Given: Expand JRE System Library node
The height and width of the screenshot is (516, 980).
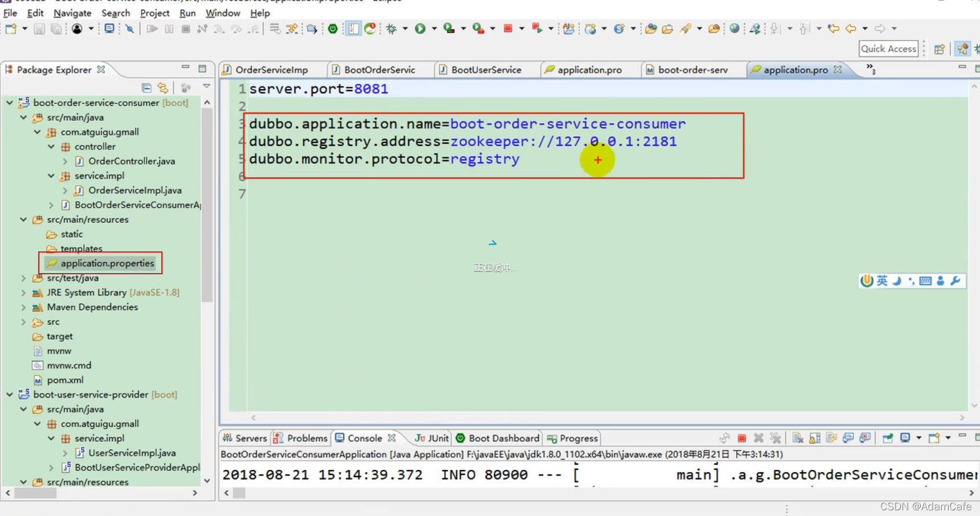Looking at the screenshot, I should click(23, 292).
